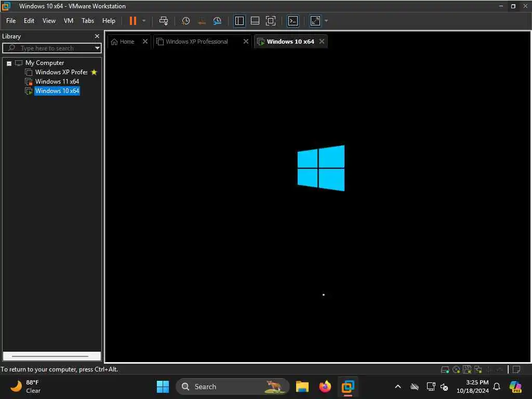Click the network adapter status icon

pyautogui.click(x=478, y=369)
